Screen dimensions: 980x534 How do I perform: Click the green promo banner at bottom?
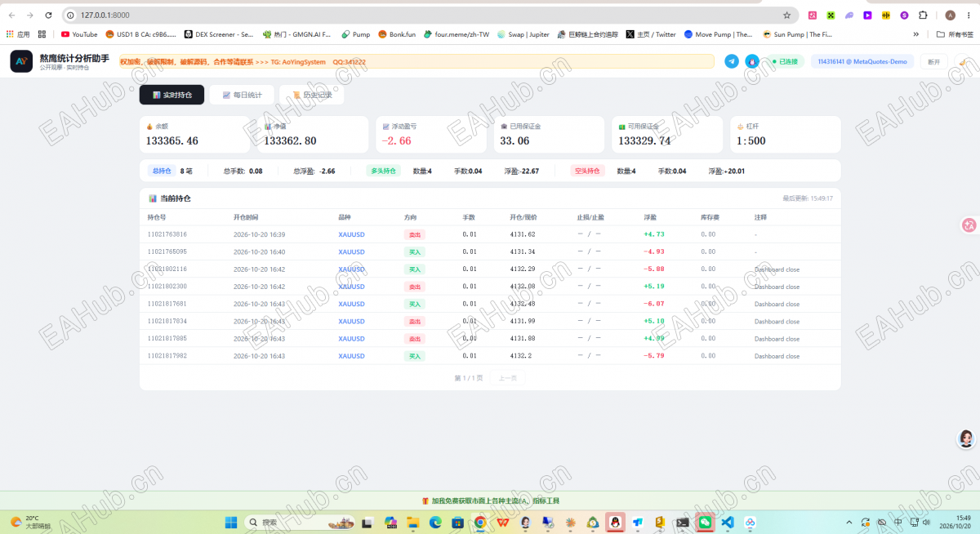[490, 501]
